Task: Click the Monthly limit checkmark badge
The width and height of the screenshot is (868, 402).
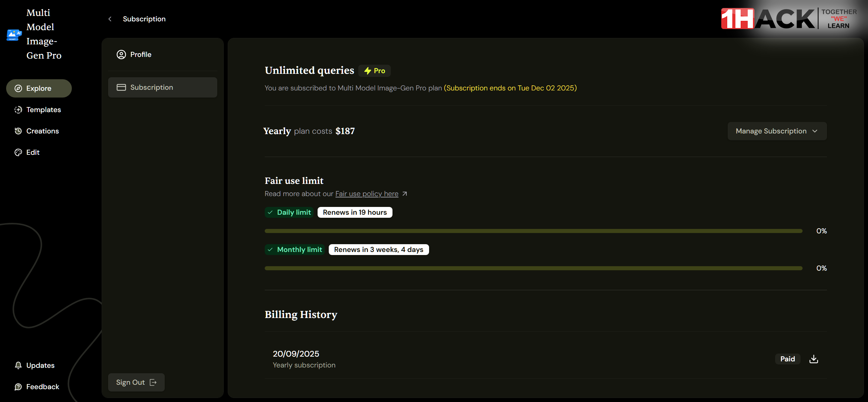Action: point(295,250)
